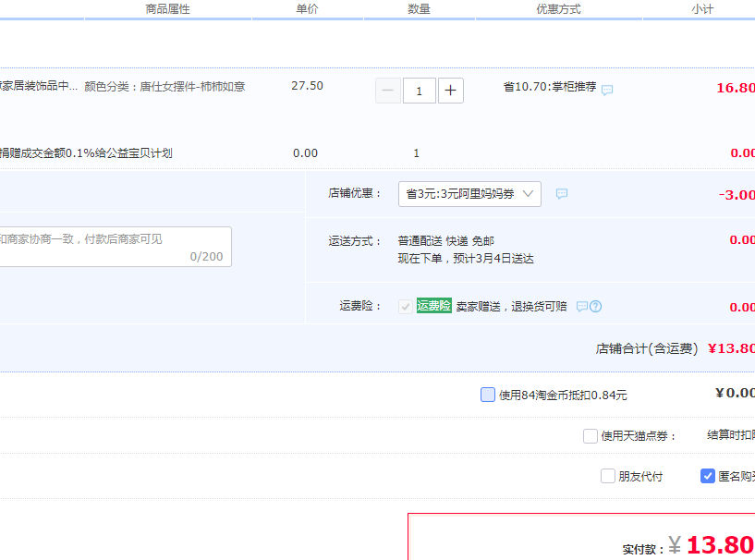Click the 小计 column header

[702, 9]
